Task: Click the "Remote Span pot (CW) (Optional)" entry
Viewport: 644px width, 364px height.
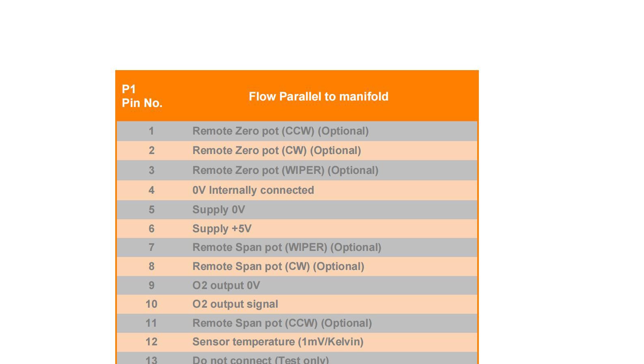Action: (x=278, y=266)
